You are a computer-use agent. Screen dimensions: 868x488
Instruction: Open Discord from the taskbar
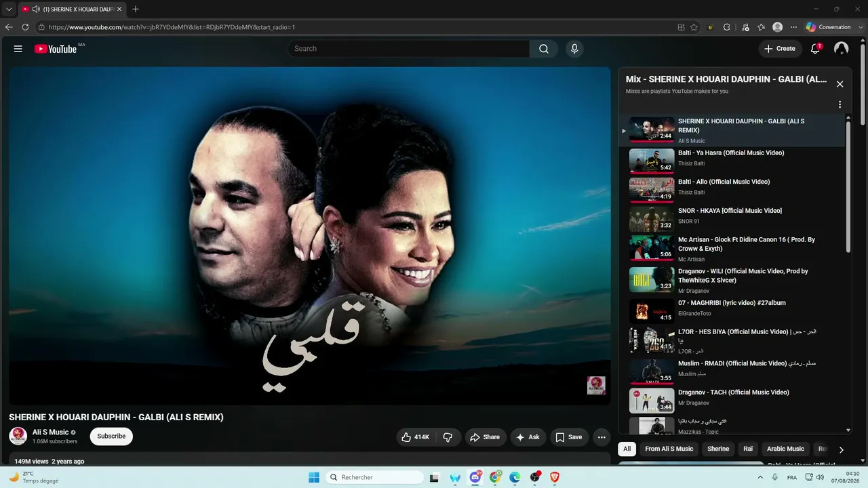[475, 477]
